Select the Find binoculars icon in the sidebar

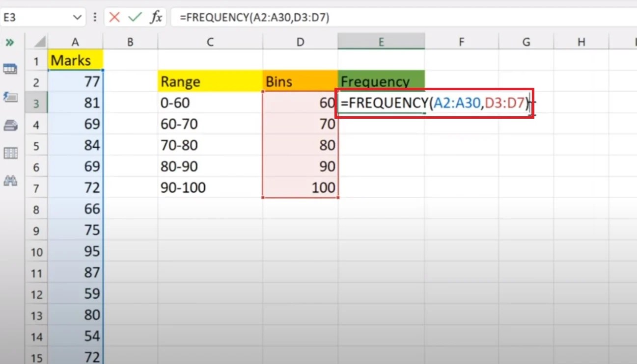pos(11,181)
